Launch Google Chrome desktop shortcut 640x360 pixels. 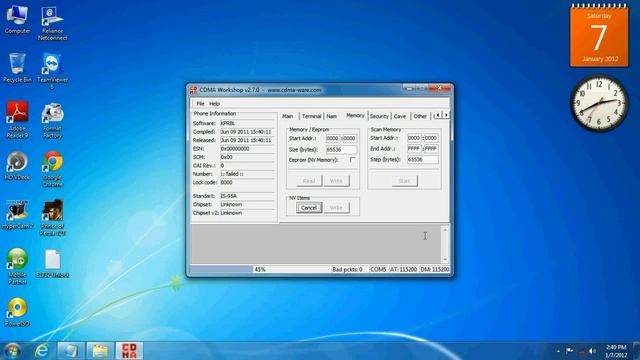pos(53,169)
